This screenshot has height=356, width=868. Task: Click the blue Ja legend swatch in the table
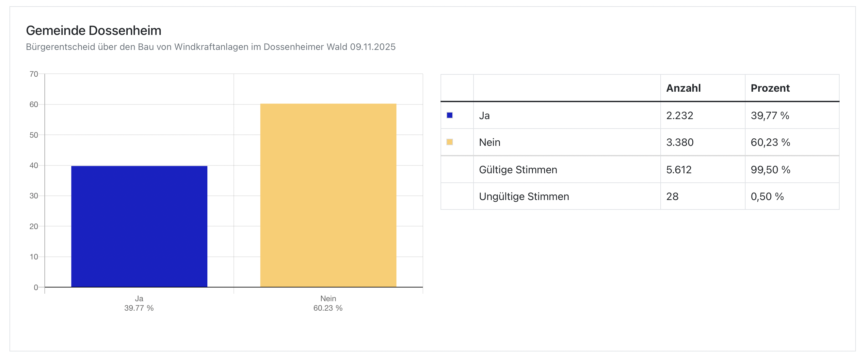pyautogui.click(x=449, y=115)
